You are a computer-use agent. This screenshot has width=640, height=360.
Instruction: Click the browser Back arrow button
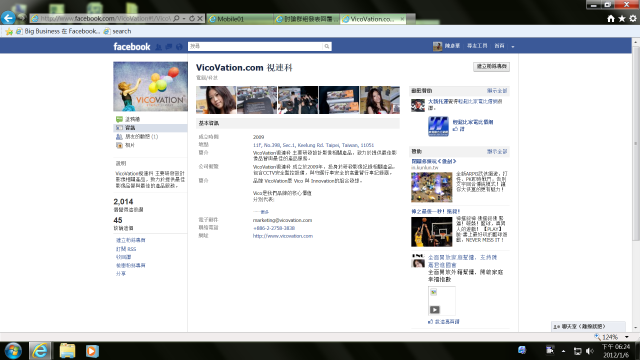pos(8,18)
